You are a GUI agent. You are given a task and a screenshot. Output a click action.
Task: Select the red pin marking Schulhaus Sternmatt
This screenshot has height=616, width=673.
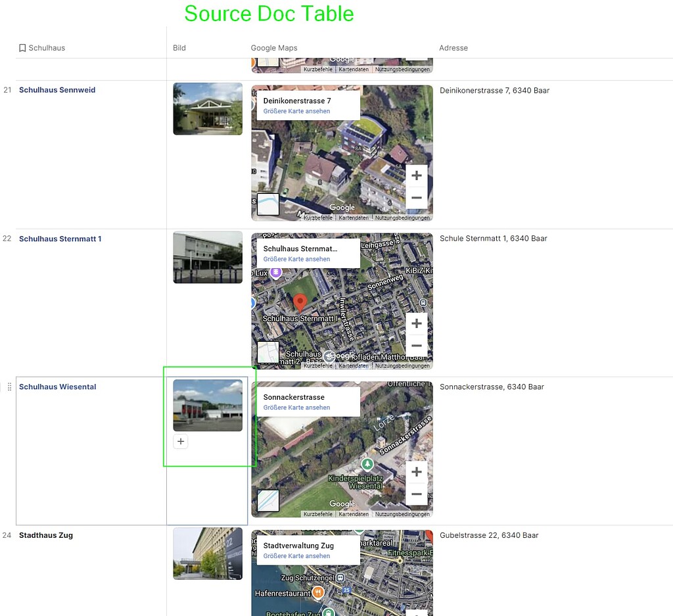pyautogui.click(x=300, y=301)
